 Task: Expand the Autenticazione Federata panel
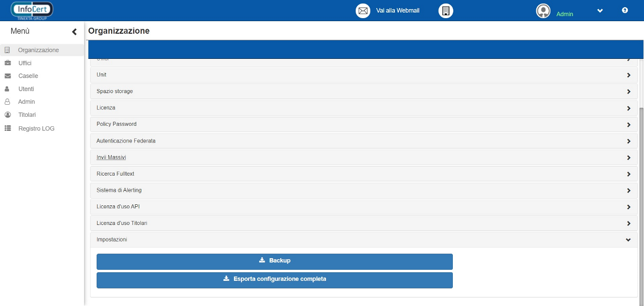[363, 141]
